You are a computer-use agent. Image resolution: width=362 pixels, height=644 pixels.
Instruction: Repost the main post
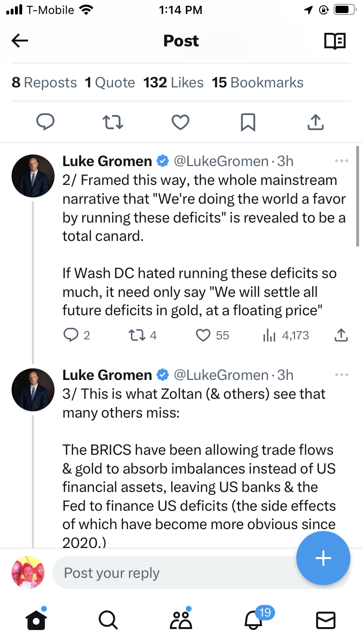point(113,122)
